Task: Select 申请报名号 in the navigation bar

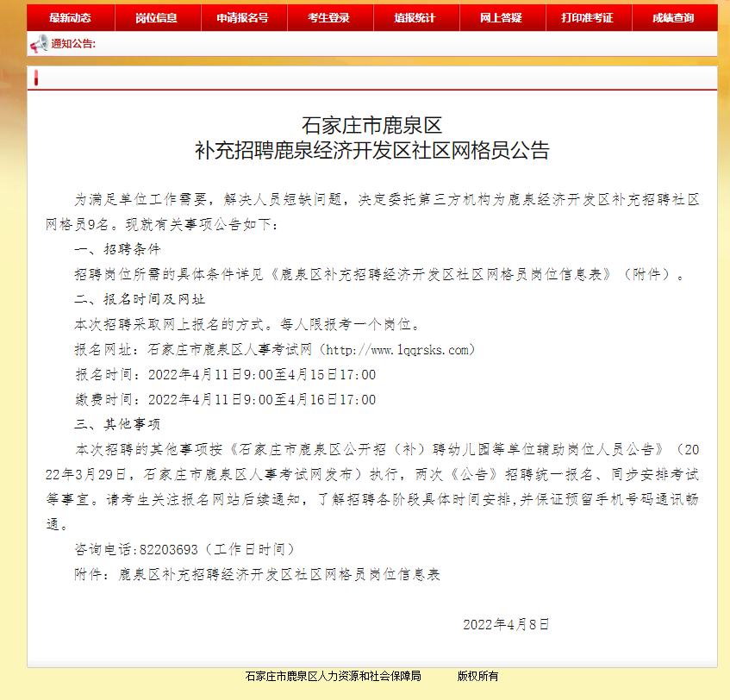Action: pos(243,18)
